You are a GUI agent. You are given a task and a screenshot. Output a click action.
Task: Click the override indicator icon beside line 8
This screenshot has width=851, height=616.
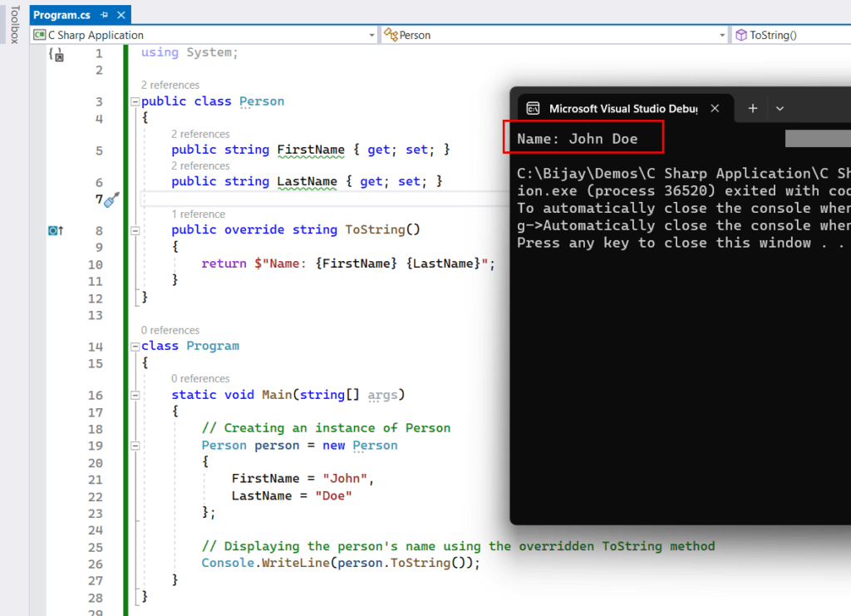click(x=55, y=229)
